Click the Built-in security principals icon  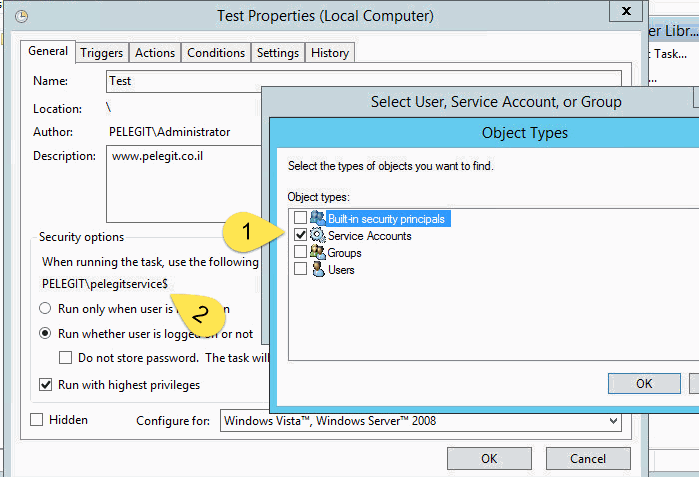click(317, 218)
